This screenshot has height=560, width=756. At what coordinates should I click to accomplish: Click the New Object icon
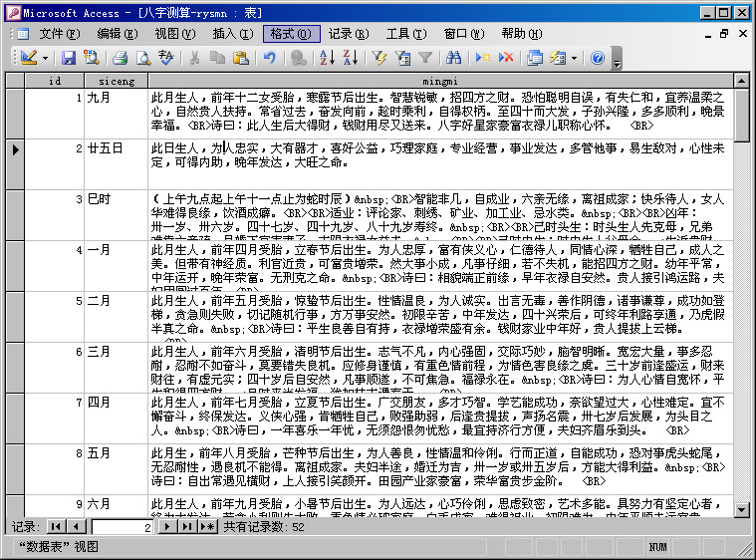pos(558,58)
